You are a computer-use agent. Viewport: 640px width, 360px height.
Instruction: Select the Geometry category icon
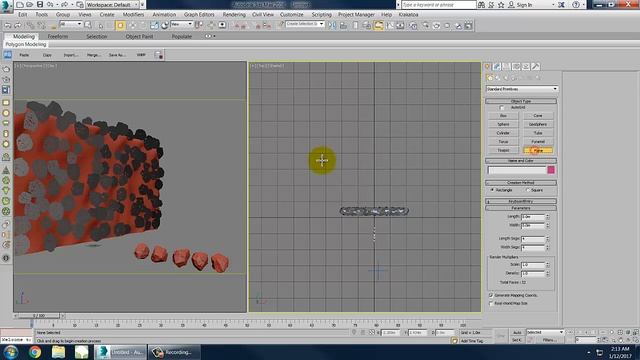pyautogui.click(x=490, y=78)
